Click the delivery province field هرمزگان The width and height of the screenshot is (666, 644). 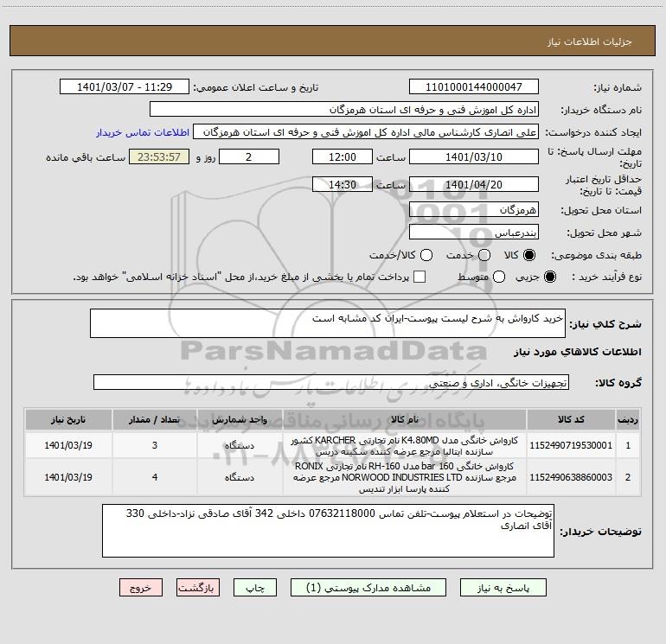[474, 209]
